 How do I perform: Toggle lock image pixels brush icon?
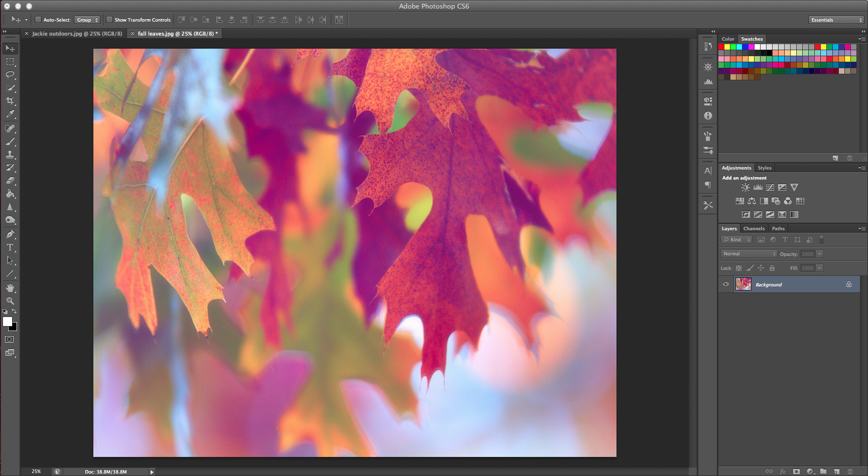tap(750, 268)
